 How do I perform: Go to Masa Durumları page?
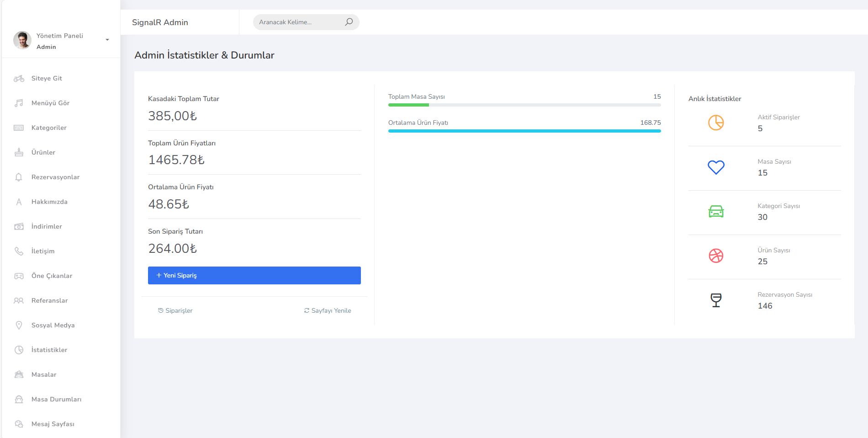pos(56,400)
